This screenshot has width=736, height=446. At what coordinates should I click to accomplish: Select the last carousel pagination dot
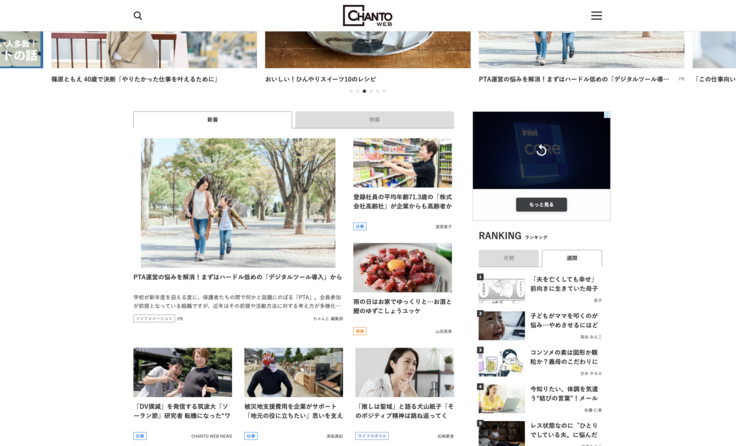(x=384, y=91)
